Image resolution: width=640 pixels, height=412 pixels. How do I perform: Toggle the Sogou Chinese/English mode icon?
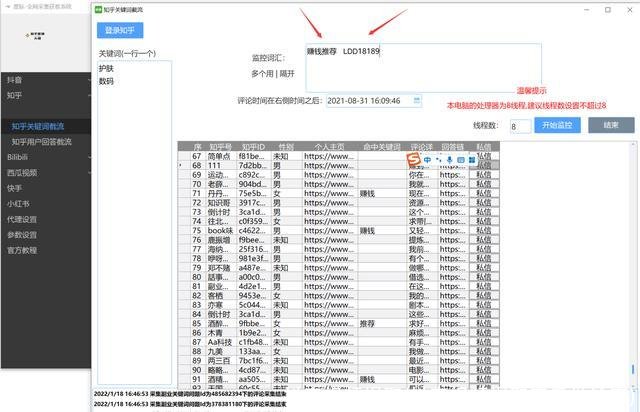point(427,160)
